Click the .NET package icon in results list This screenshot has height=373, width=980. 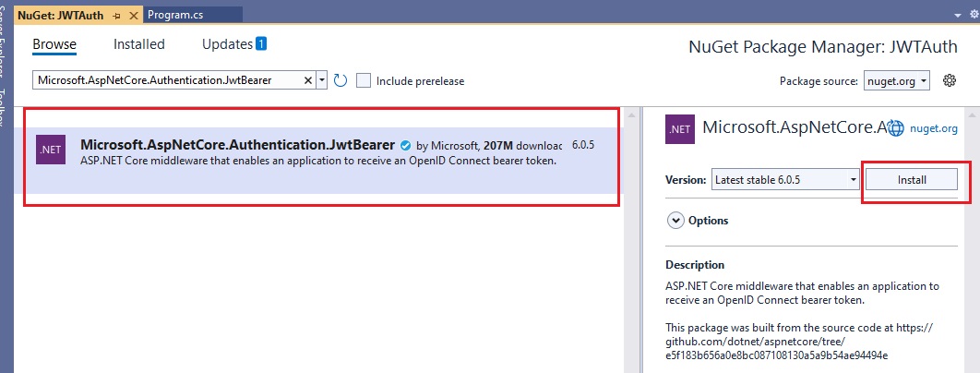click(x=52, y=150)
